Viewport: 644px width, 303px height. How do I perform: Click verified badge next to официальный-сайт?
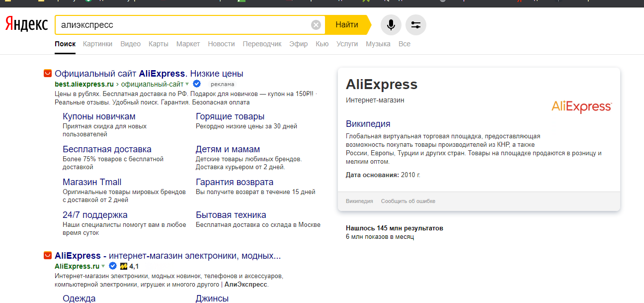(x=197, y=84)
